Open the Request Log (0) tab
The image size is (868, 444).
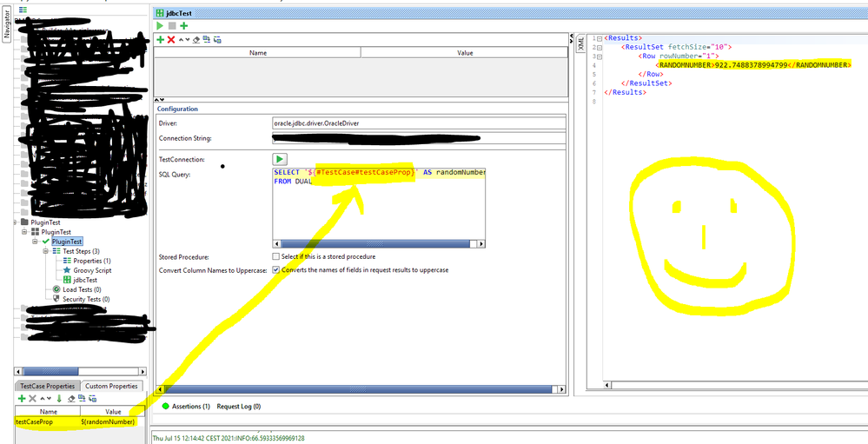[x=238, y=406]
